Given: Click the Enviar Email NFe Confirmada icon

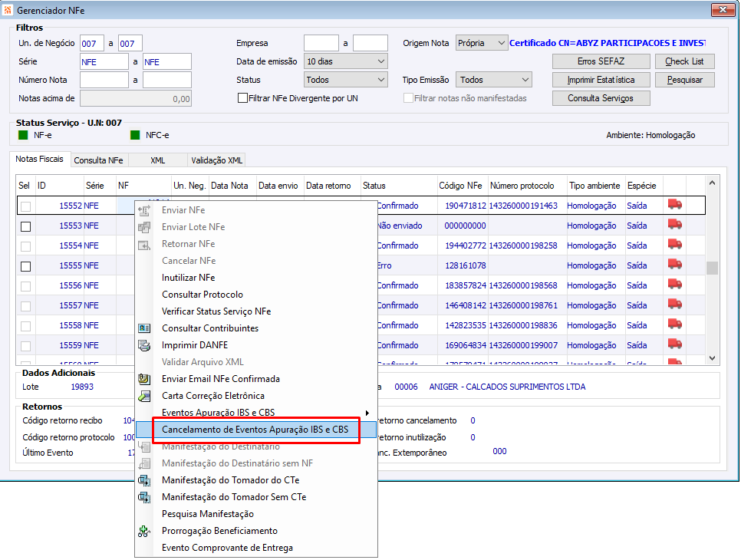Looking at the screenshot, I should [x=144, y=379].
